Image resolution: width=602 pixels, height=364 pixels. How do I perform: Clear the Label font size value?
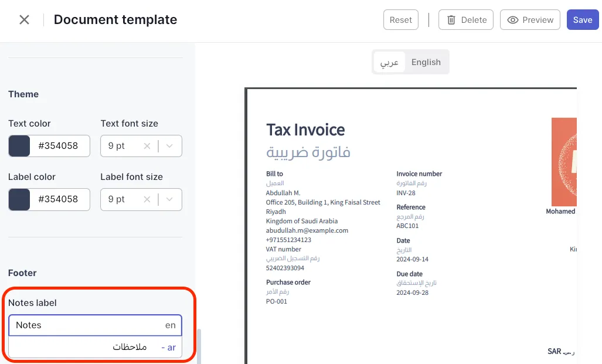(147, 199)
